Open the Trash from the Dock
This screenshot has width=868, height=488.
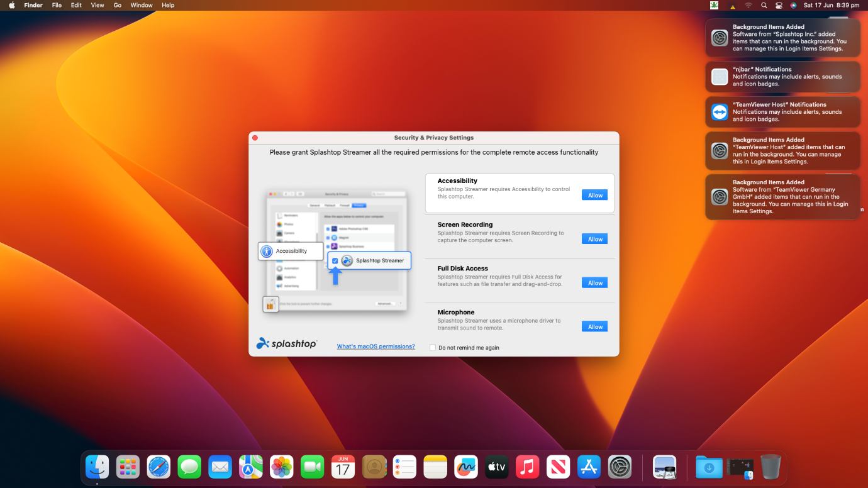[x=771, y=467]
